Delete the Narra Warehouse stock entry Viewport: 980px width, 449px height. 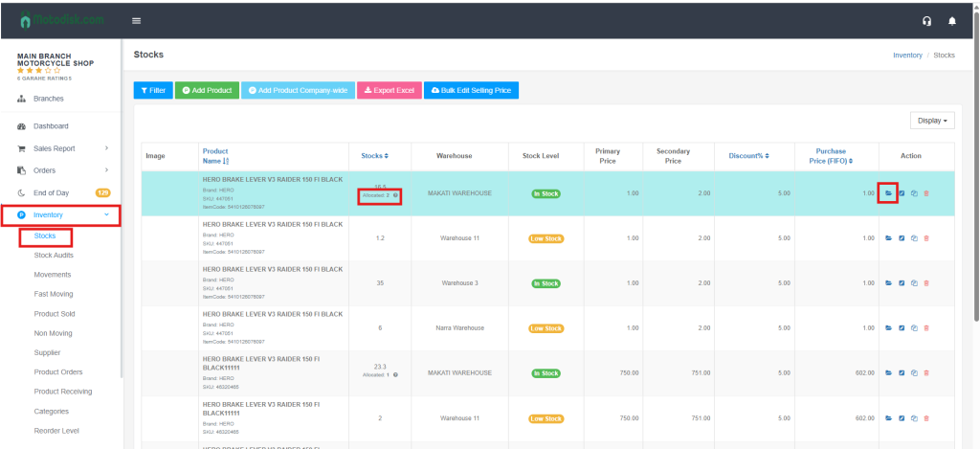(925, 328)
